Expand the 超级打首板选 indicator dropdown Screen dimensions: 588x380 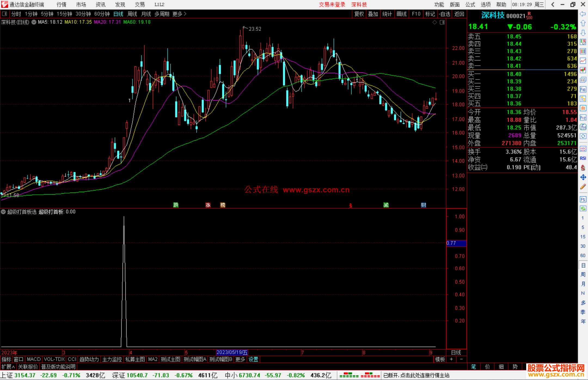pos(3,212)
